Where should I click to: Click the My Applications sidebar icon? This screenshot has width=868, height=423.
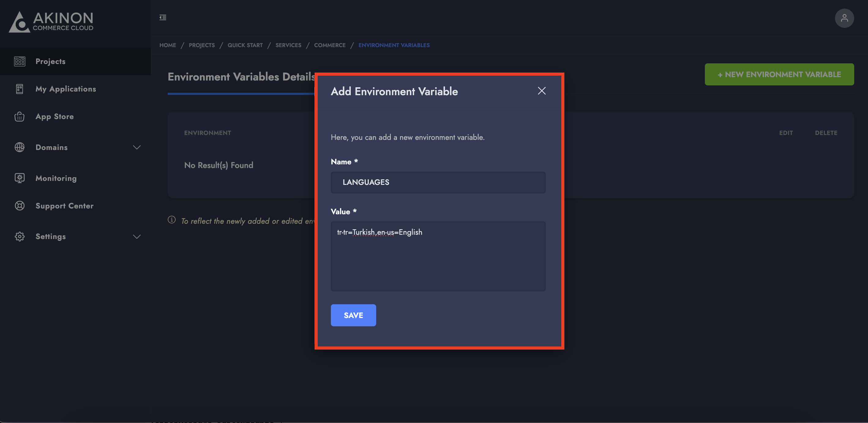click(20, 89)
